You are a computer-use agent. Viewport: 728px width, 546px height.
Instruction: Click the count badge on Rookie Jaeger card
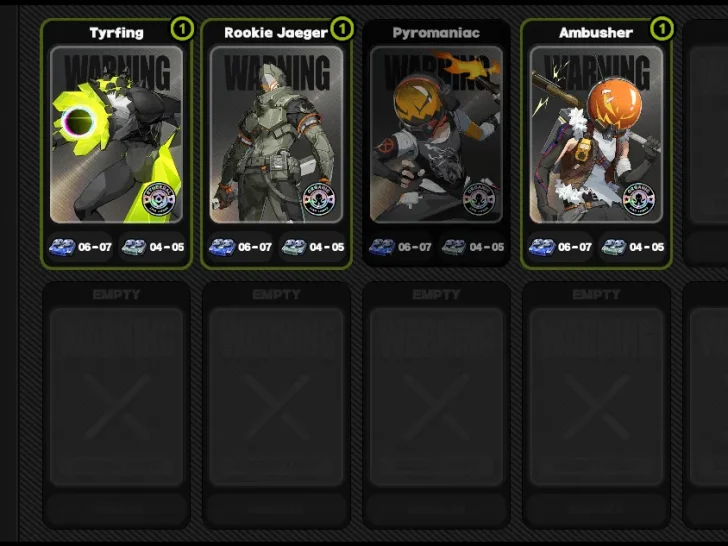(342, 29)
